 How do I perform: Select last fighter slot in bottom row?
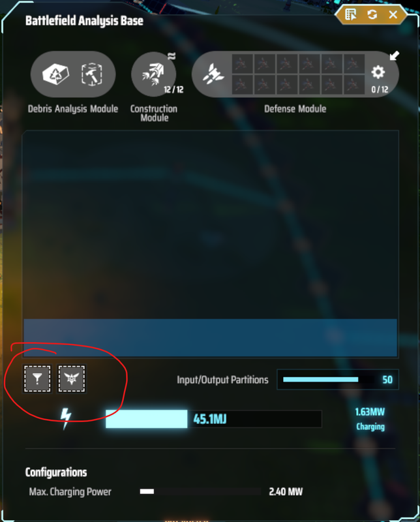coord(353,85)
